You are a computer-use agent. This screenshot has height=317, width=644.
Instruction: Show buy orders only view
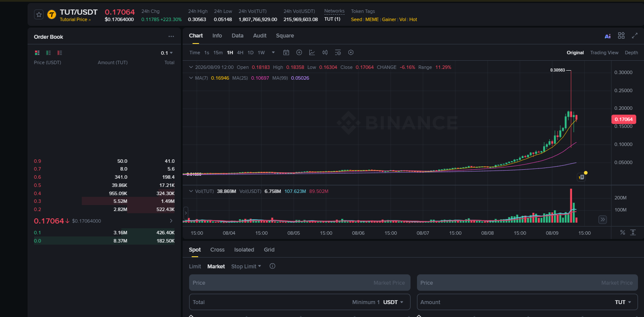[x=48, y=53]
